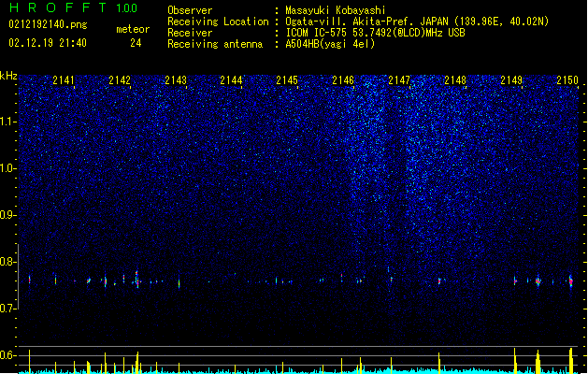Image resolution: width=588 pixels, height=374 pixels.
Task: Click the HROFFT 1.0.0 title text
Action: (x=74, y=7)
